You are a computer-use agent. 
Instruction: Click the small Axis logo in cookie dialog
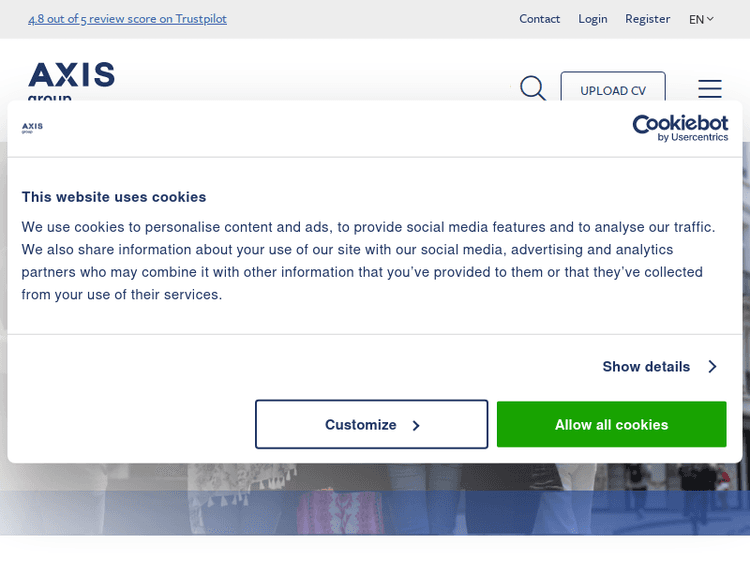(x=33, y=127)
